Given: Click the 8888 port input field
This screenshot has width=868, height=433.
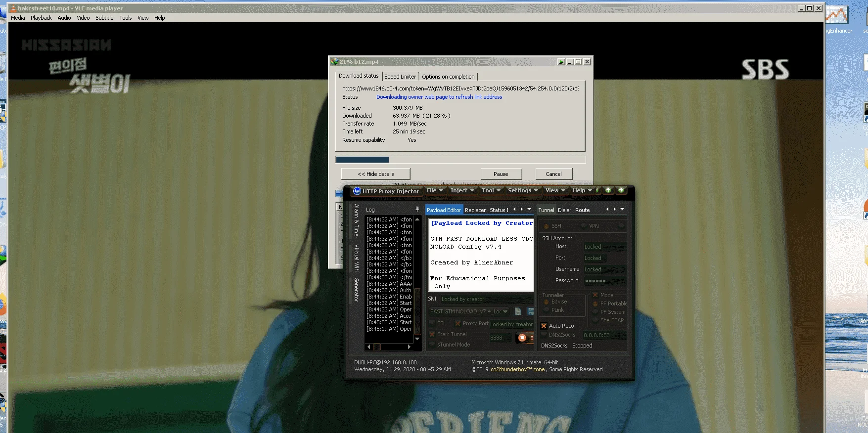Looking at the screenshot, I should coord(501,338).
